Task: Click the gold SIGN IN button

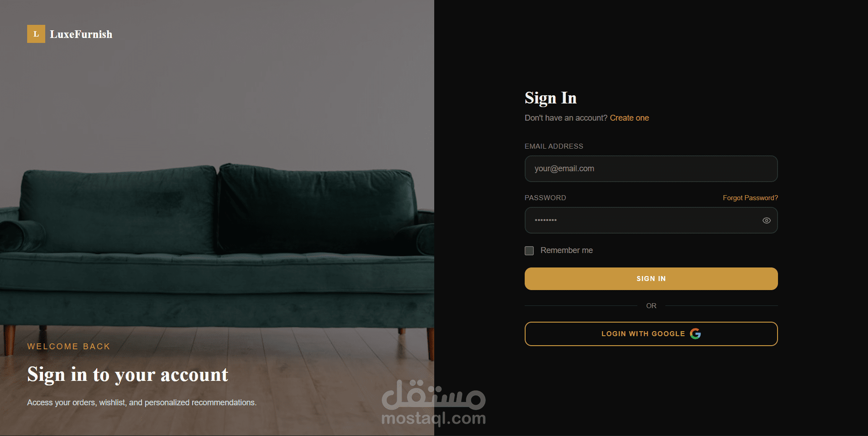Action: 651,279
